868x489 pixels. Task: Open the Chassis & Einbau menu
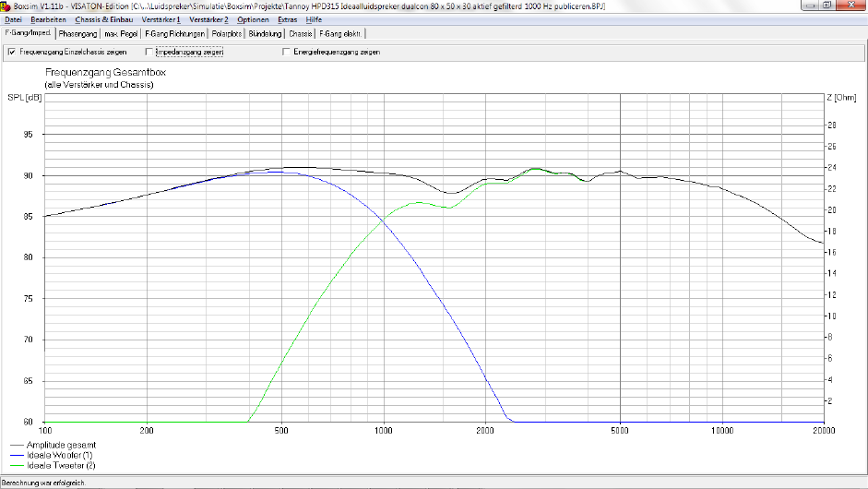pos(104,19)
